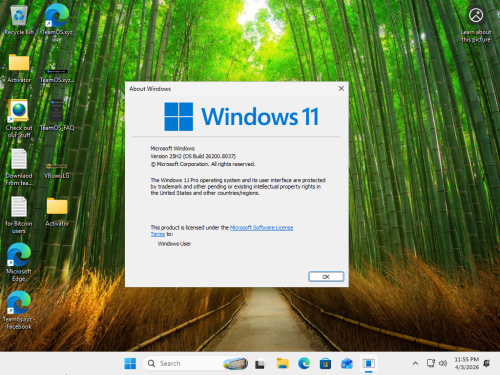Select the Teamos.xyz Facebook shortcut
Viewport: 500px width, 375px height.
tap(19, 310)
